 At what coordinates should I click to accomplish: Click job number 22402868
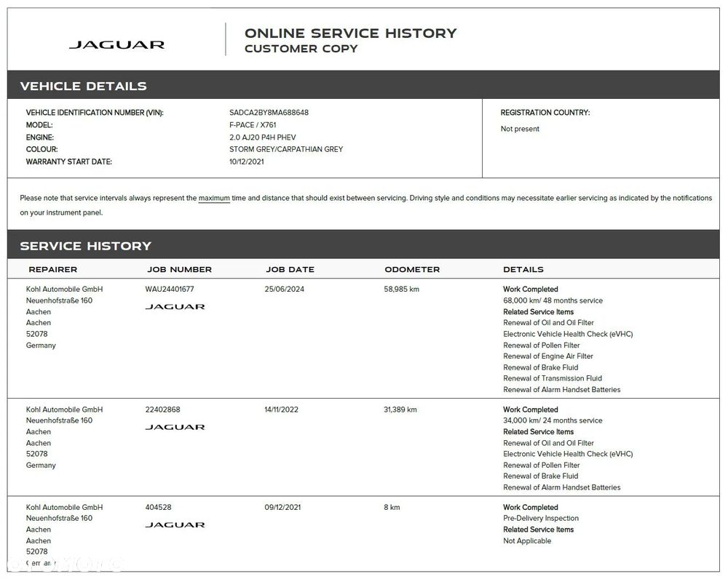click(x=162, y=410)
